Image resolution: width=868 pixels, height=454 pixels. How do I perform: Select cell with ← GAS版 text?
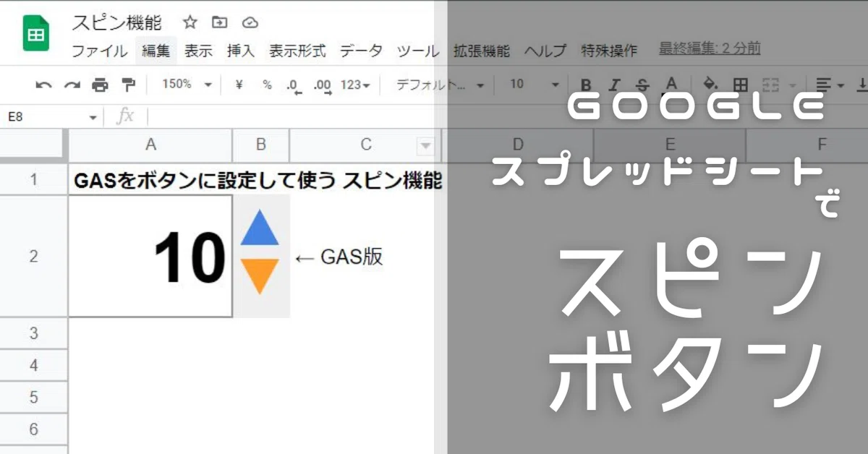[x=365, y=257]
